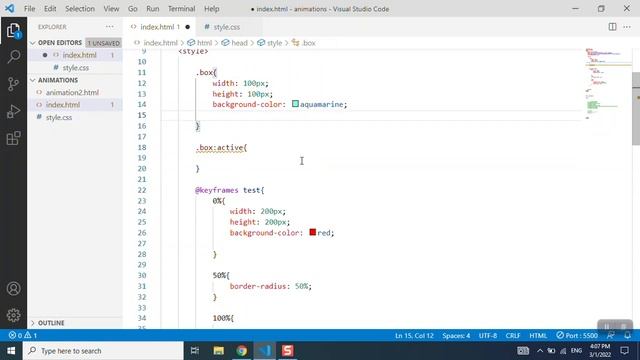Screen dimensions: 640x360
Task: Open the Manage gear icon
Action: click(x=13, y=315)
